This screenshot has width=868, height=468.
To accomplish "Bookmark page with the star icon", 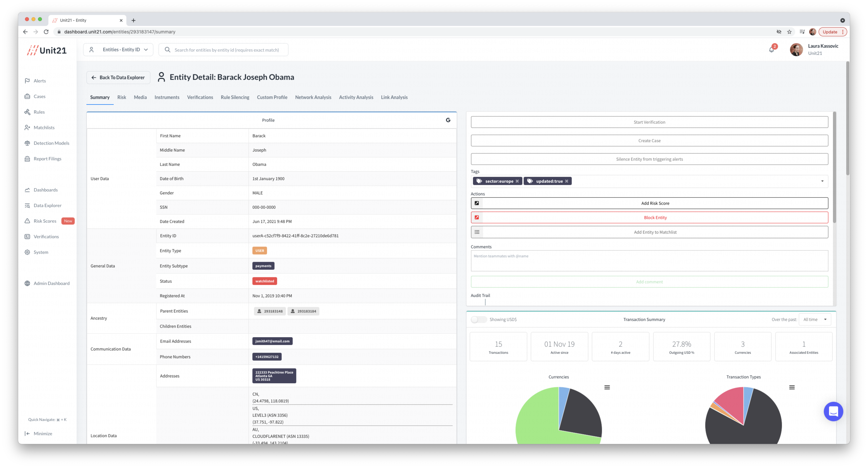I will pyautogui.click(x=789, y=32).
